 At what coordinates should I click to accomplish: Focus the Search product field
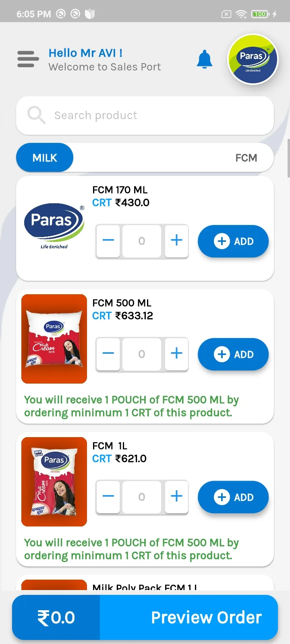click(x=145, y=116)
